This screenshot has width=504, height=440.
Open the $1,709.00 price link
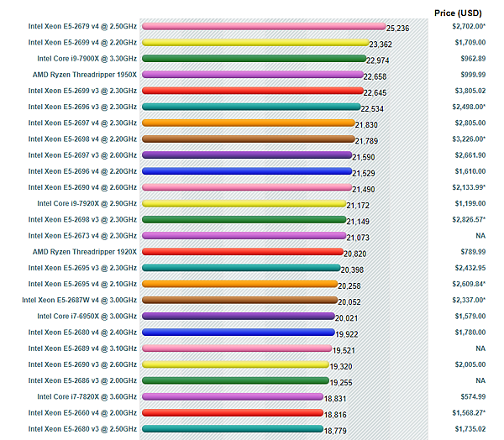pos(470,43)
